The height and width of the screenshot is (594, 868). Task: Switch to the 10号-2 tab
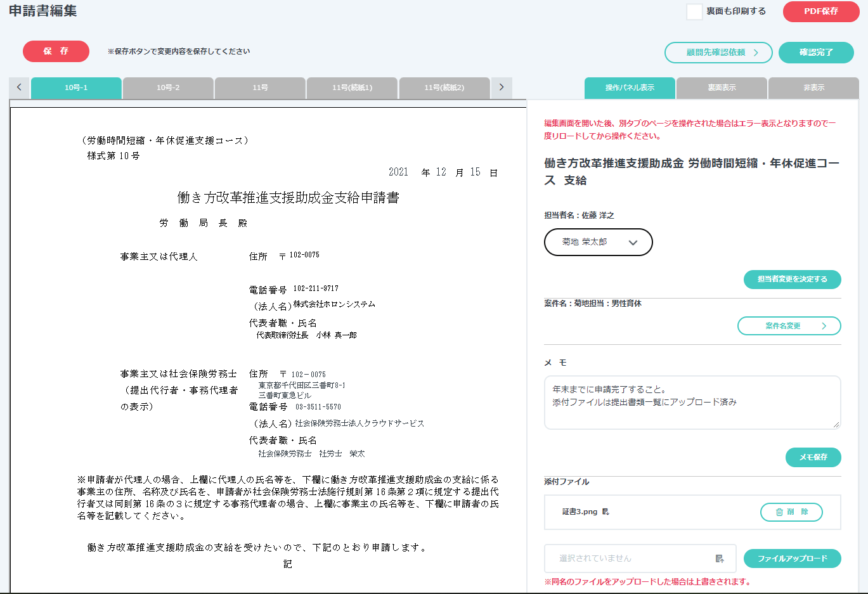click(168, 87)
